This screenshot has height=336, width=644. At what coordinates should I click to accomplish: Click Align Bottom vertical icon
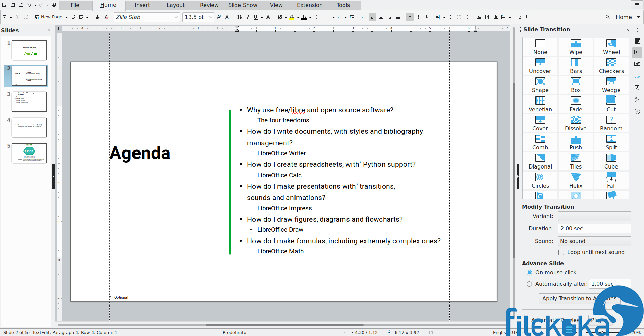click(x=427, y=17)
